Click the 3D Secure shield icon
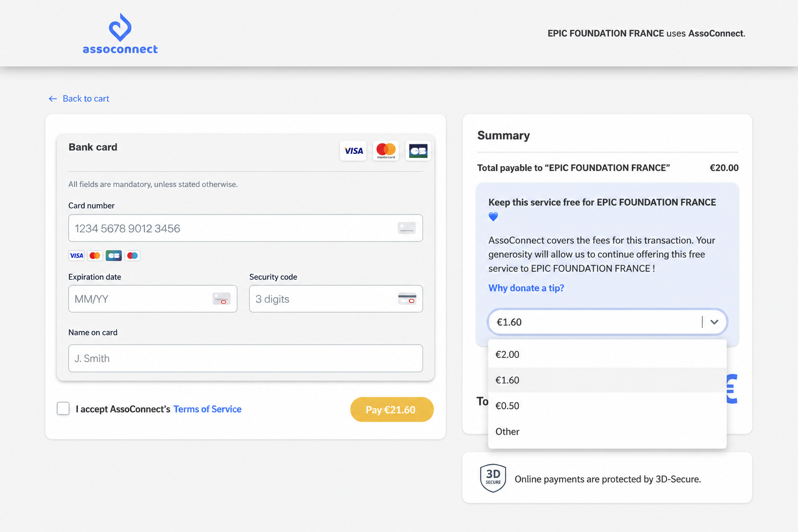 pos(493,478)
